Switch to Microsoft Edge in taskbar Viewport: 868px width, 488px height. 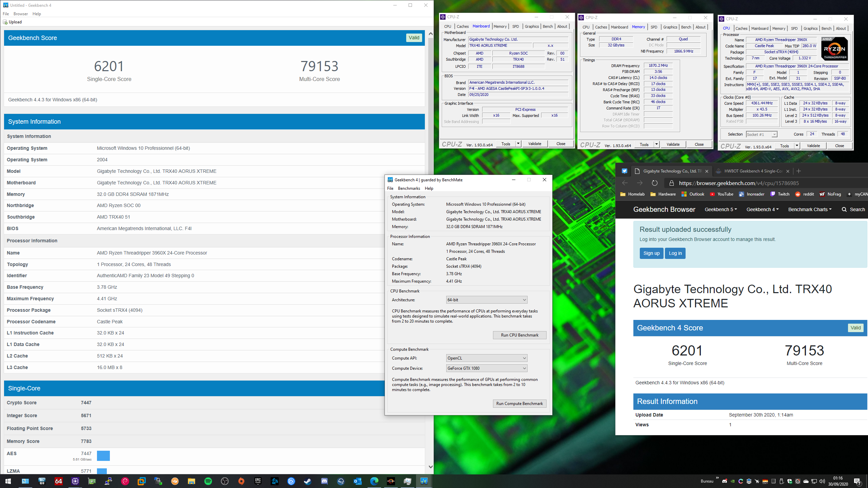pos(374,481)
